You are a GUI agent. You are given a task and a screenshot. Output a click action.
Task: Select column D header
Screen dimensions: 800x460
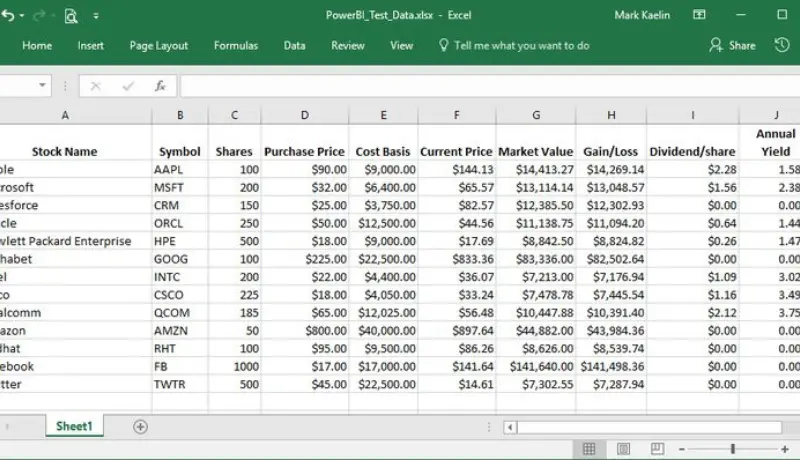[305, 115]
